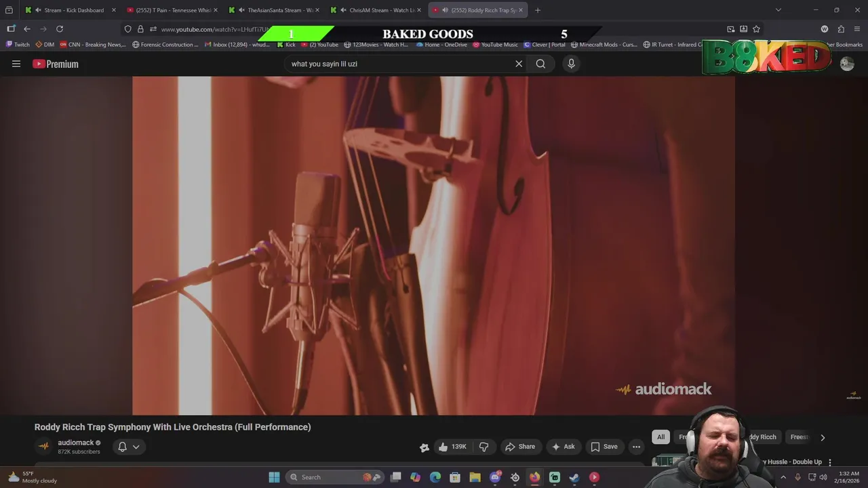
Task: Open the browser extensions puzzle icon
Action: click(x=841, y=29)
